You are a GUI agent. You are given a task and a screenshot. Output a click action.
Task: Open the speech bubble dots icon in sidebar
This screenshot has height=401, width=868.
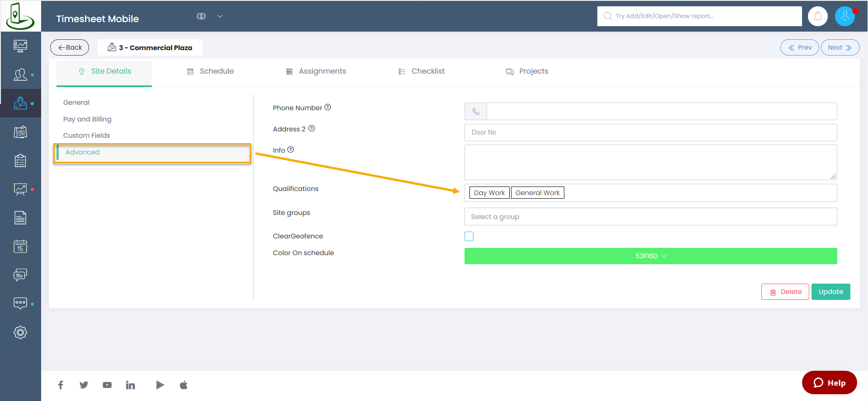pyautogui.click(x=20, y=303)
